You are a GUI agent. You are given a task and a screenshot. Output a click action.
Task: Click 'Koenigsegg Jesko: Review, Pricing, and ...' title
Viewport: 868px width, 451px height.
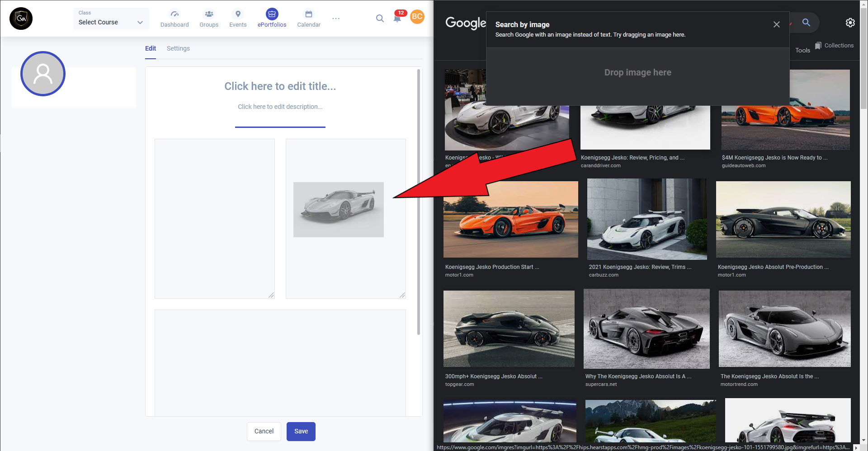pyautogui.click(x=632, y=158)
